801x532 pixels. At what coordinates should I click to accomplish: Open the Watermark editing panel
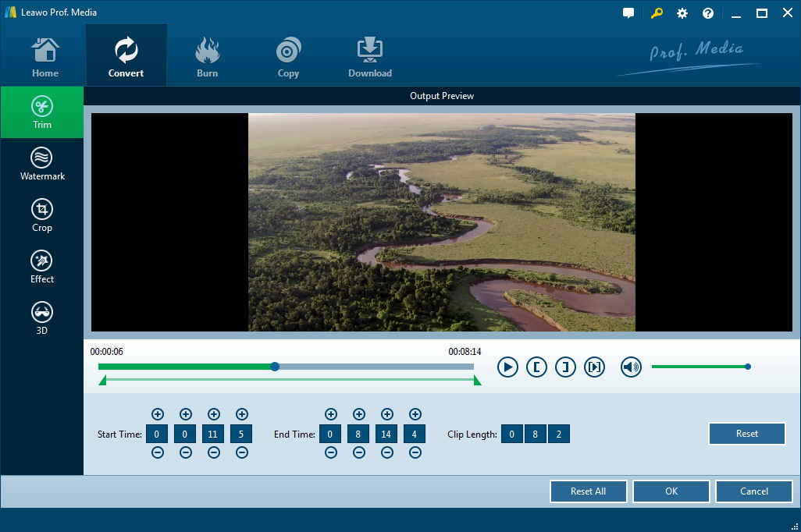coord(42,165)
